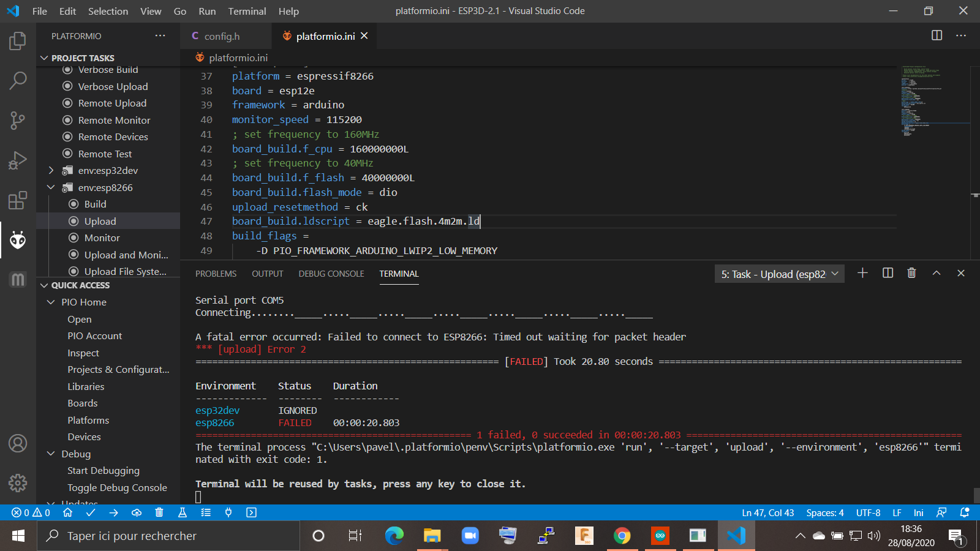Open the Explorer view in activity bar
This screenshot has height=551, width=980.
[18, 42]
